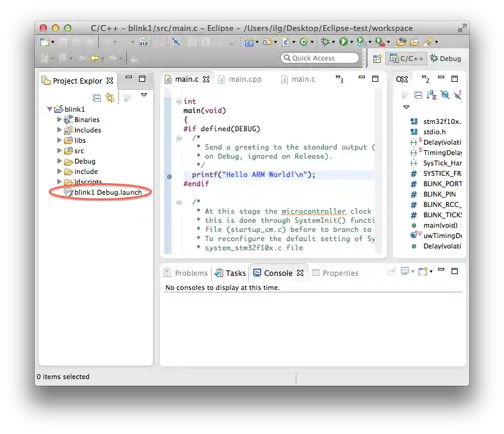This screenshot has height=434, width=504.
Task: Switch to the Debug perspective
Action: 445,59
